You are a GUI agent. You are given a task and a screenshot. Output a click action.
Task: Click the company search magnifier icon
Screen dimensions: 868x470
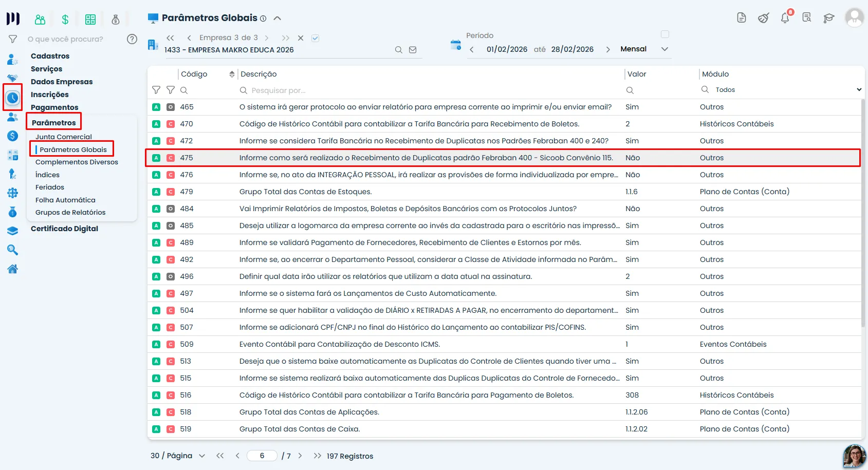pyautogui.click(x=398, y=50)
